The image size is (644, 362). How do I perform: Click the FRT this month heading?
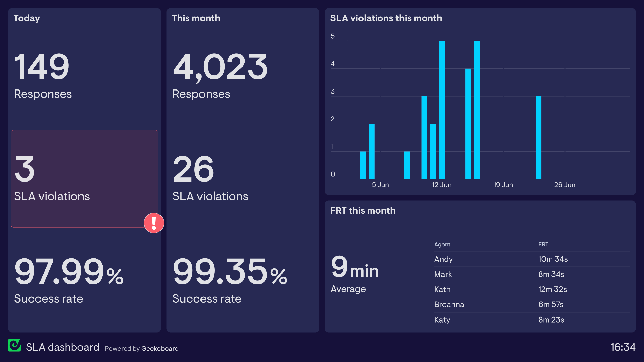point(363,211)
